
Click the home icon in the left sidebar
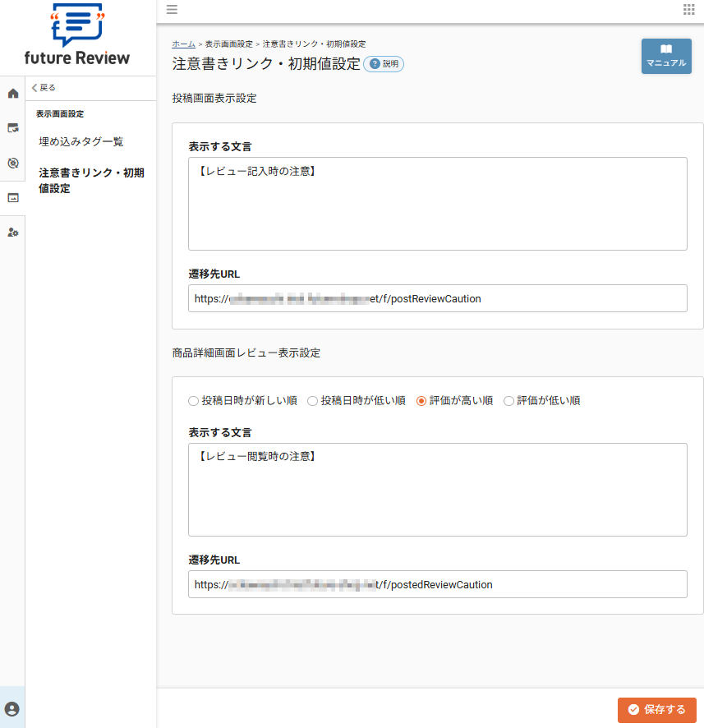click(12, 93)
